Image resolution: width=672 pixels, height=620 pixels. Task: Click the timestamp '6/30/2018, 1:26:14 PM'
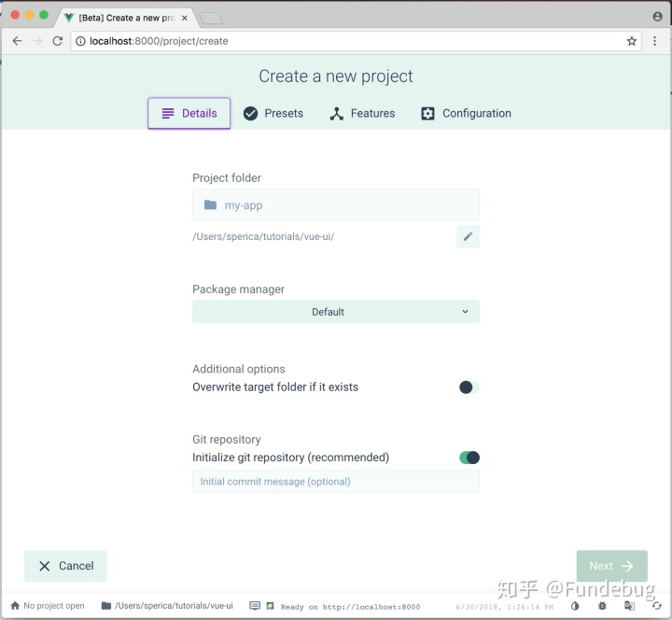coord(504,607)
